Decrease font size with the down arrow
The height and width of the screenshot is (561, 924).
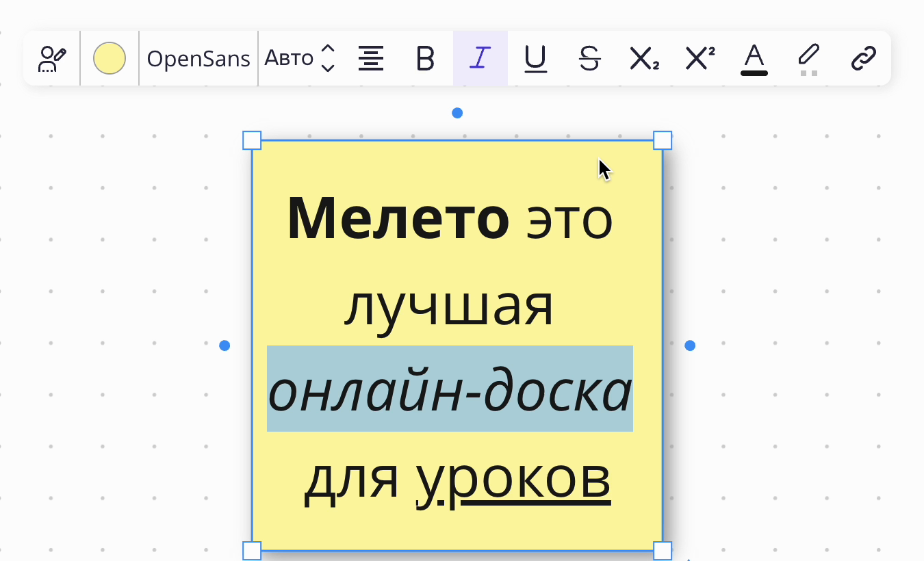[x=328, y=68]
